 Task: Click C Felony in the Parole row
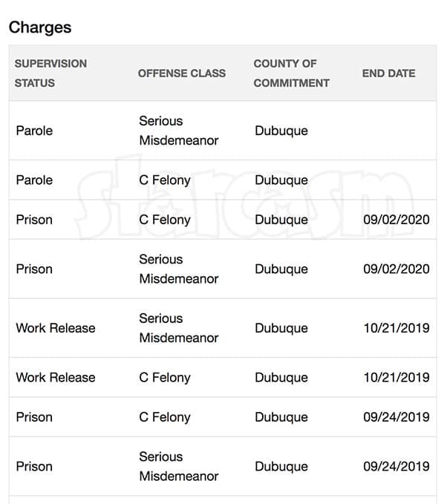click(165, 180)
